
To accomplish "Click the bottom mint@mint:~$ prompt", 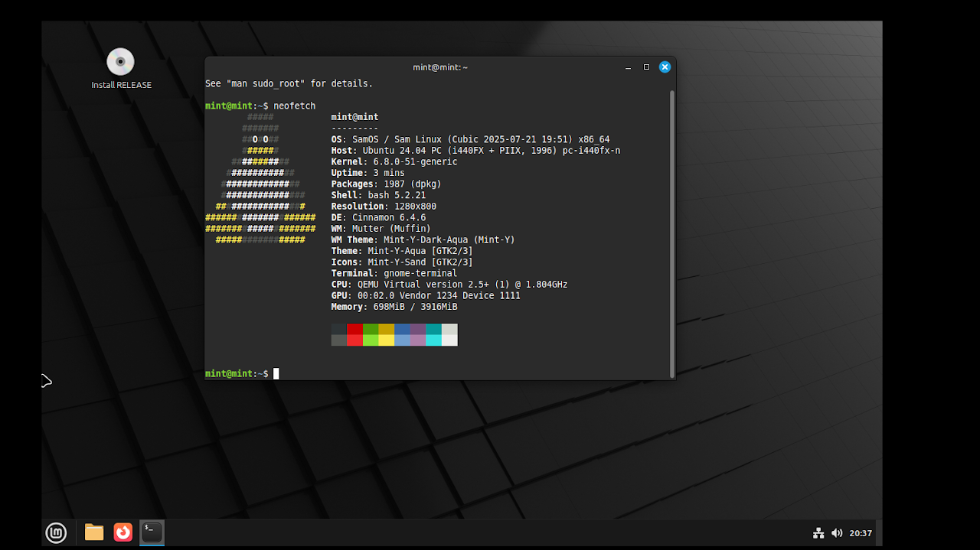I will (x=237, y=373).
